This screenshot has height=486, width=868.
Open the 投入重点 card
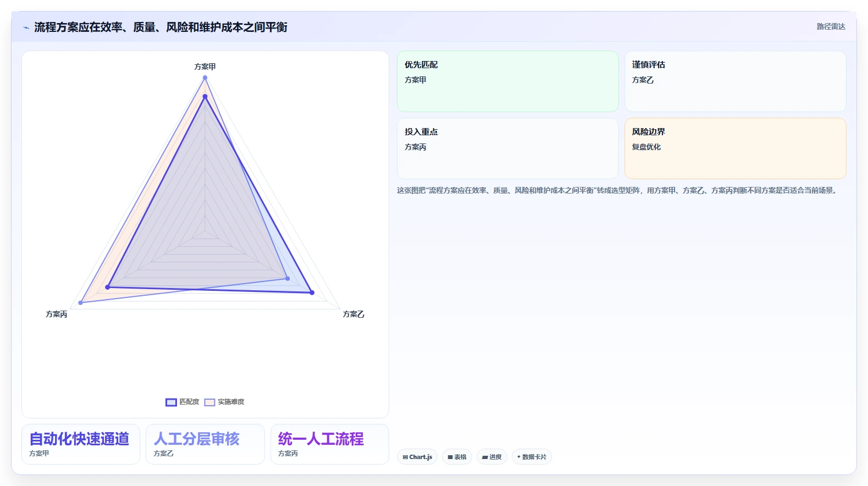click(x=508, y=148)
